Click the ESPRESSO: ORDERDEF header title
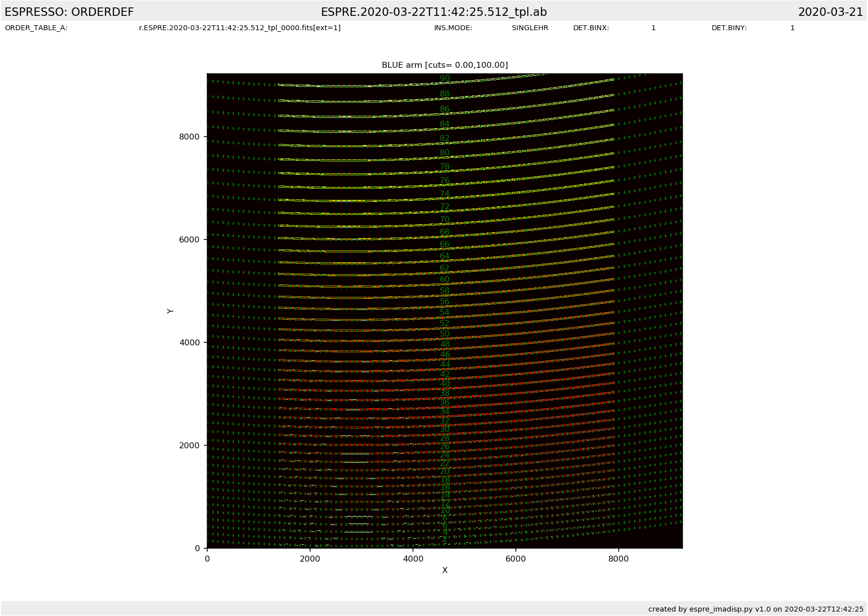Screen dimensions: 868x616 [x=69, y=12]
